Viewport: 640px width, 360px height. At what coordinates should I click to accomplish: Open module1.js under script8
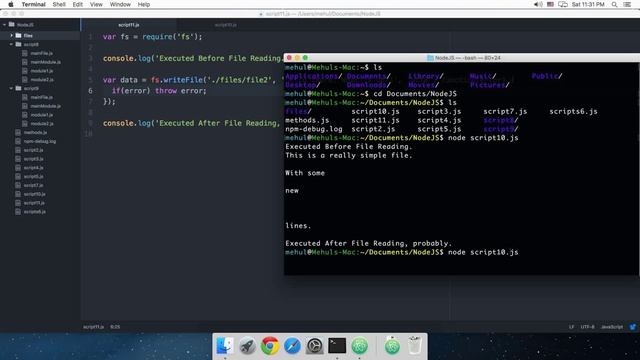click(x=42, y=71)
